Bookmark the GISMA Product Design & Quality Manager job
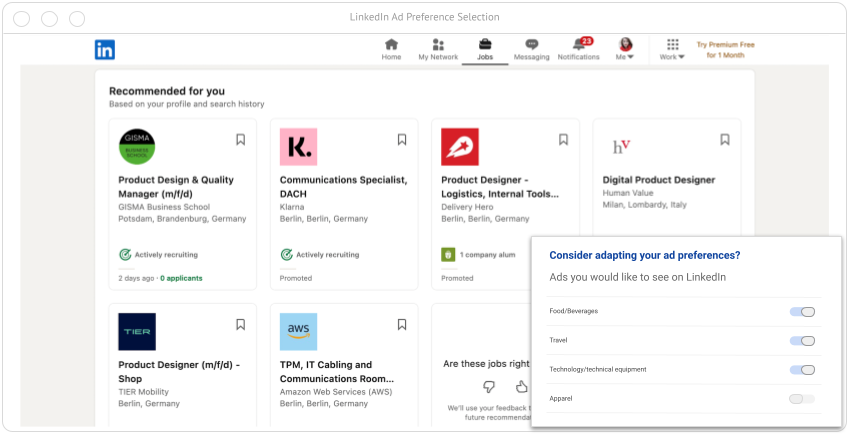Screen dimensions: 850x435 pyautogui.click(x=241, y=140)
